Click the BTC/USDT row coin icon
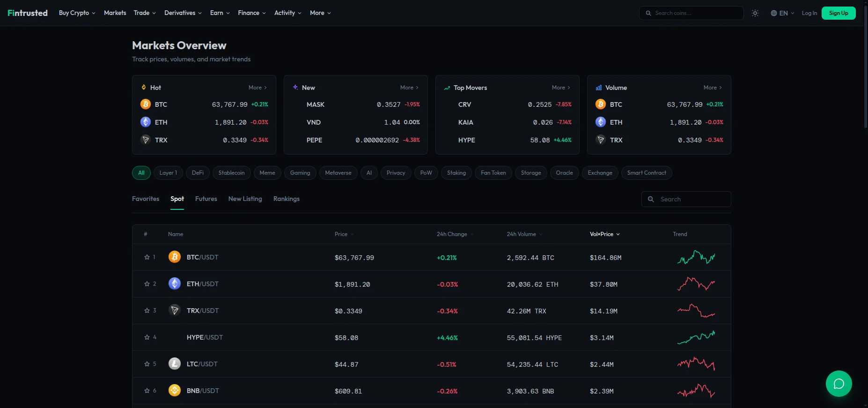This screenshot has width=868, height=408. coord(175,257)
